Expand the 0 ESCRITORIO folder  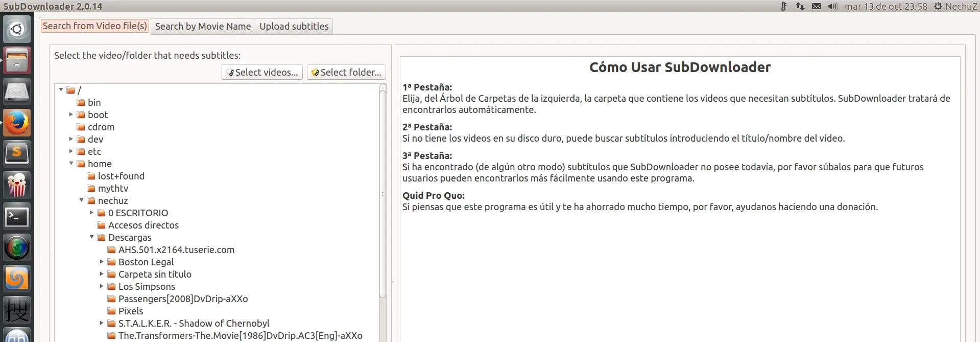(91, 213)
